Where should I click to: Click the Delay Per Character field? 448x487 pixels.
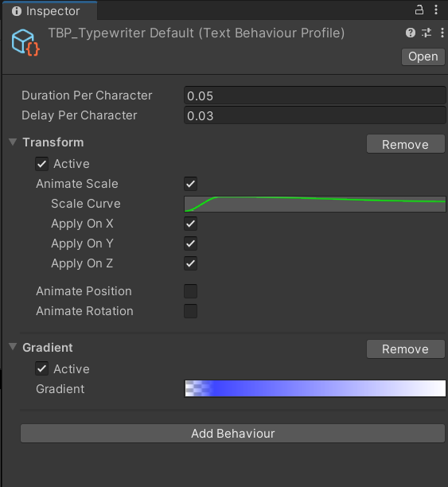315,115
